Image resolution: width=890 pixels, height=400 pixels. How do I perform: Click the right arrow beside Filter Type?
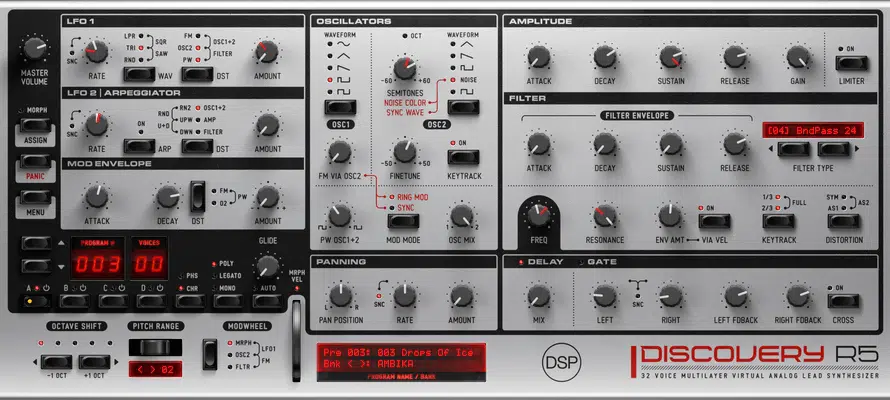(x=857, y=149)
